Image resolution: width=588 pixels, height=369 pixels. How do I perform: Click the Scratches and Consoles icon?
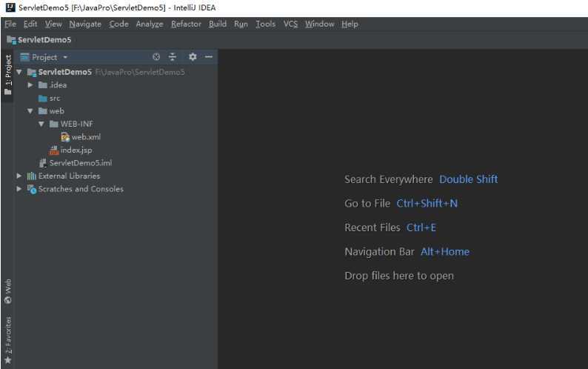(x=32, y=189)
